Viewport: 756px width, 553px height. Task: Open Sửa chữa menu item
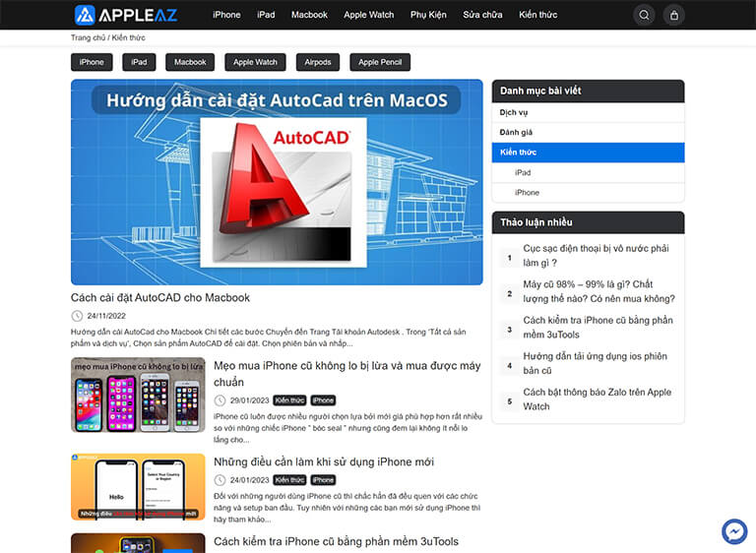pyautogui.click(x=482, y=15)
